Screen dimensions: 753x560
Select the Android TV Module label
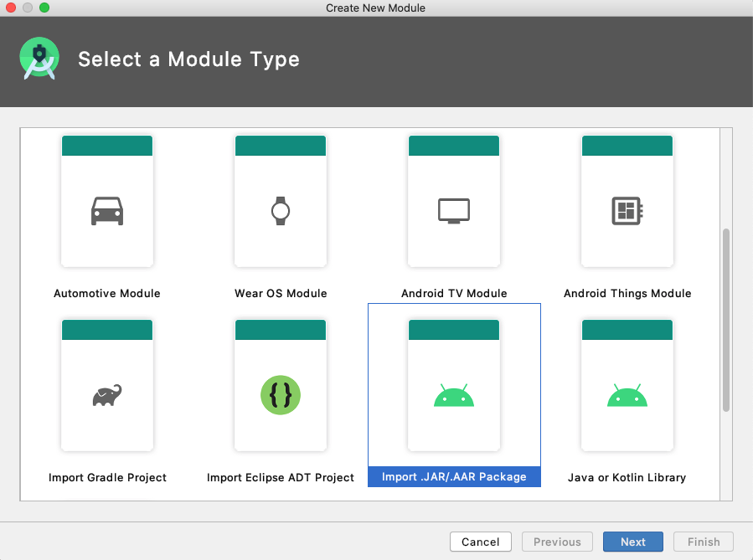click(454, 293)
